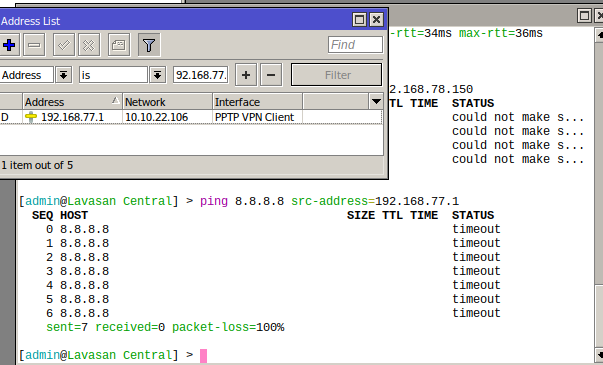
Task: Open the comment icon in Address List toolbar
Action: click(119, 45)
